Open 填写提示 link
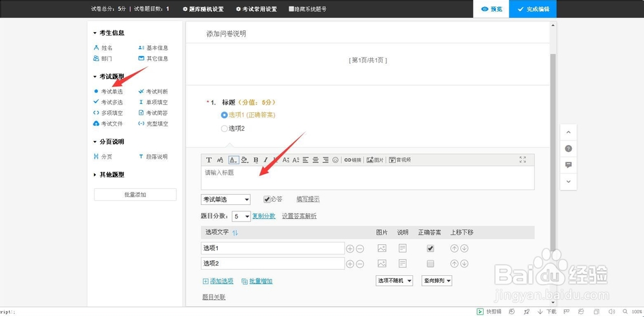The height and width of the screenshot is (317, 644). (x=308, y=199)
